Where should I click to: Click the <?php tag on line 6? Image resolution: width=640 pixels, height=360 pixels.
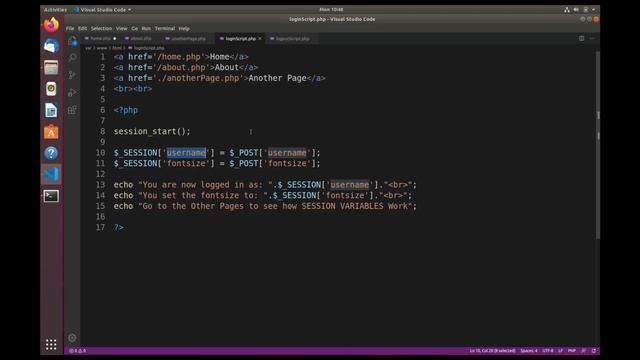point(126,110)
